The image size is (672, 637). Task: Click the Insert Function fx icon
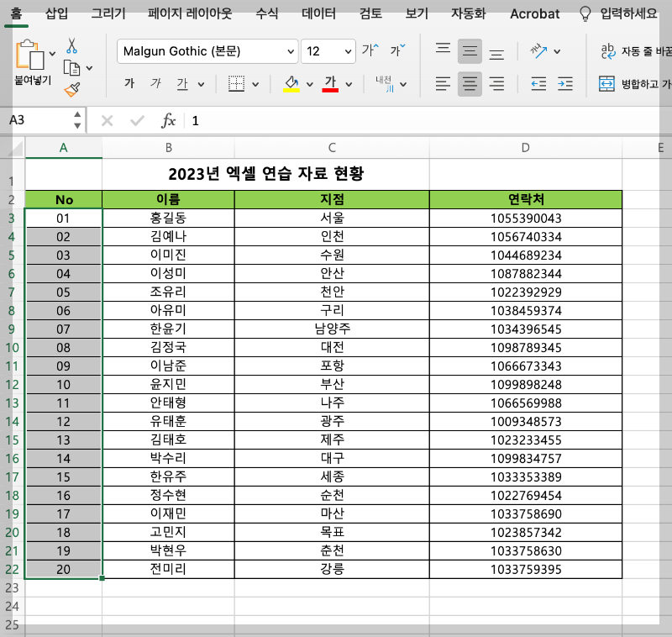pos(168,120)
